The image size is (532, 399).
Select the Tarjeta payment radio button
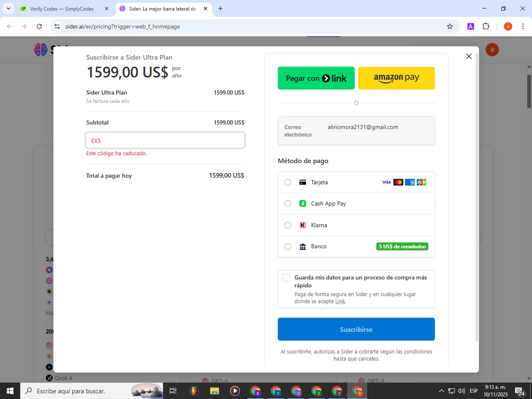(288, 182)
